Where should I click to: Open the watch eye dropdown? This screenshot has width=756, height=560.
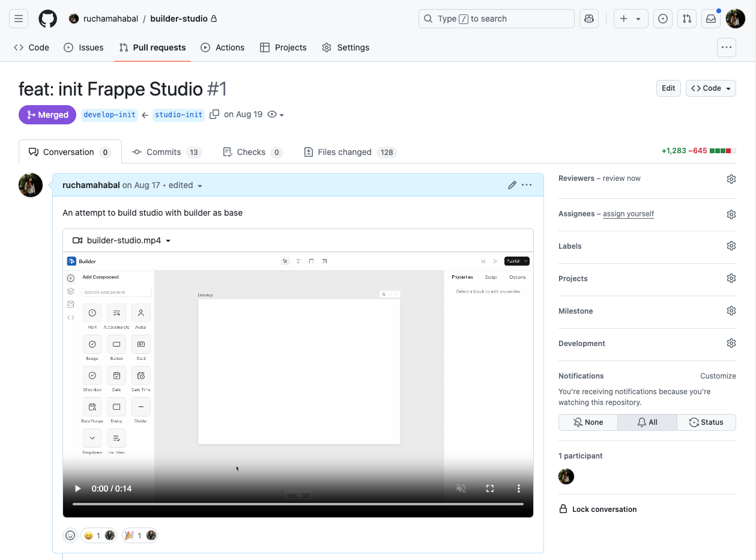[x=275, y=115]
